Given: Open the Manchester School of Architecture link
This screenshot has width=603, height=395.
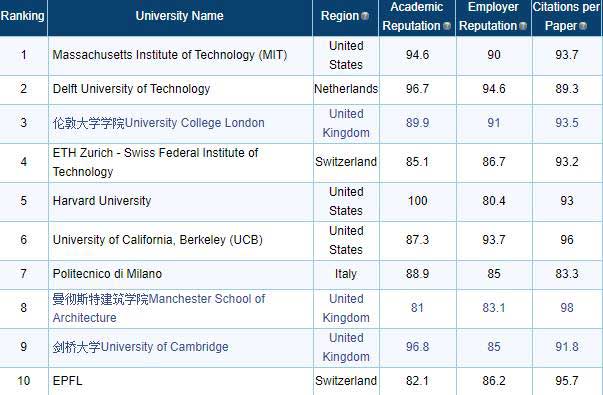Looking at the screenshot, I should pyautogui.click(x=158, y=308).
